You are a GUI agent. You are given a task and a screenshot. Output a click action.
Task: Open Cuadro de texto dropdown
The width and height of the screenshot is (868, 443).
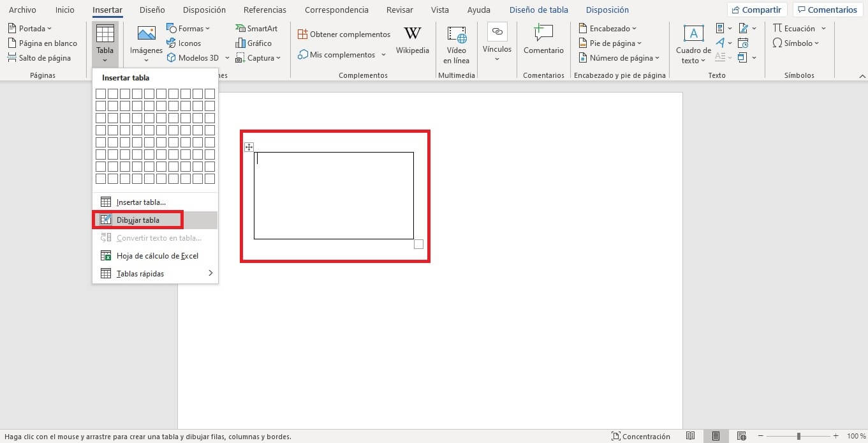point(693,45)
